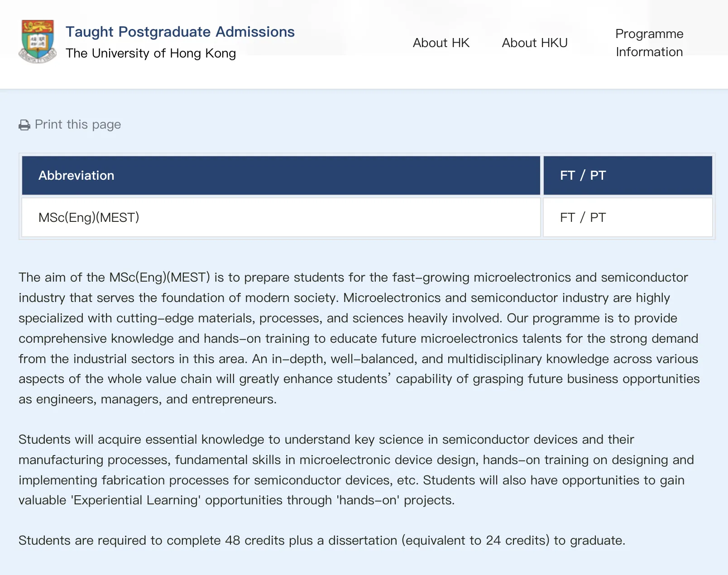Click the quoted phrase 'Experiential Learning'
Viewport: 728px width, 575px height.
pyautogui.click(x=135, y=500)
